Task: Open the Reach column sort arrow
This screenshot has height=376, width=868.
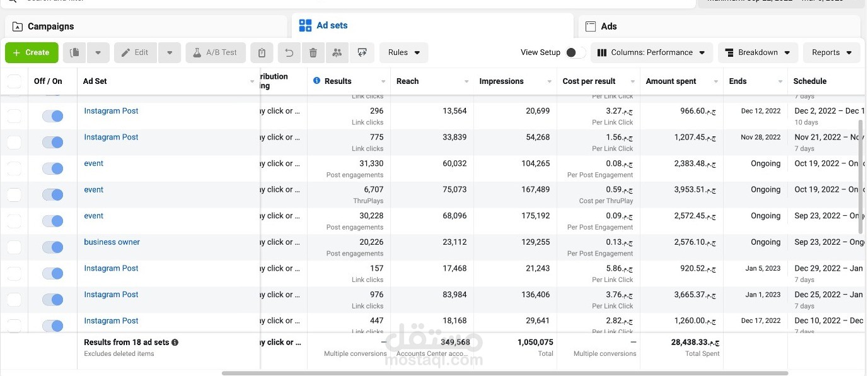Action: point(466,81)
